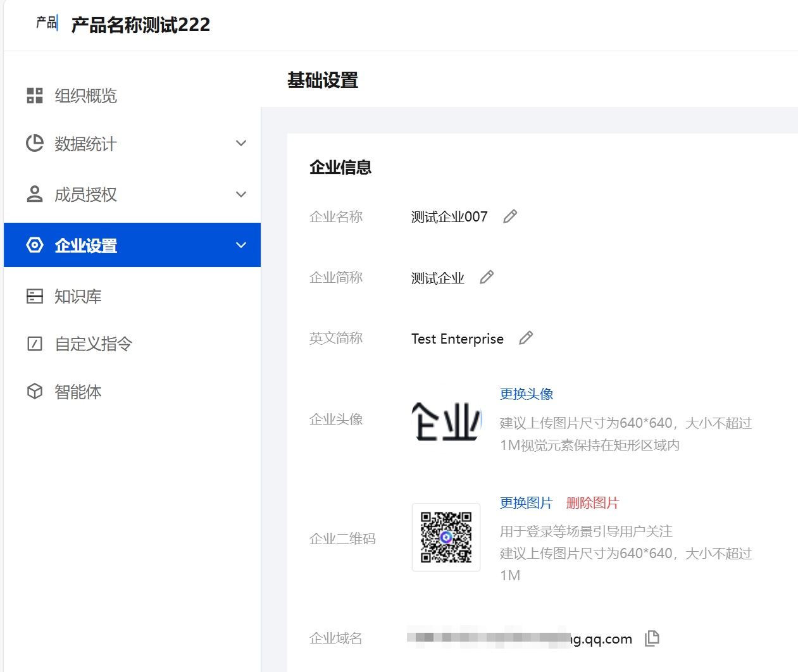Copy the enterprise domain with copy icon
Screen dimensions: 798x672
pyautogui.click(x=652, y=638)
